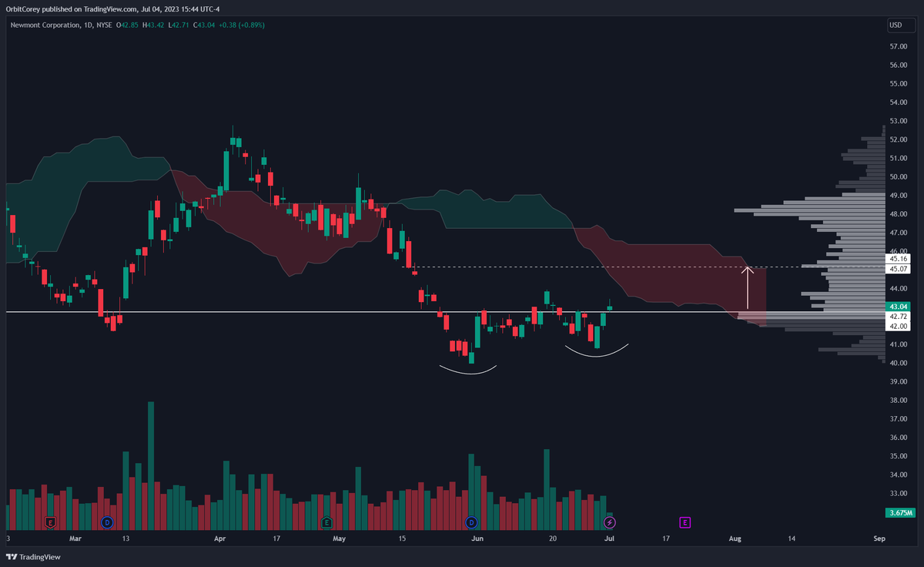
Task: Click the 57.00 price axis label
Action: 899,47
